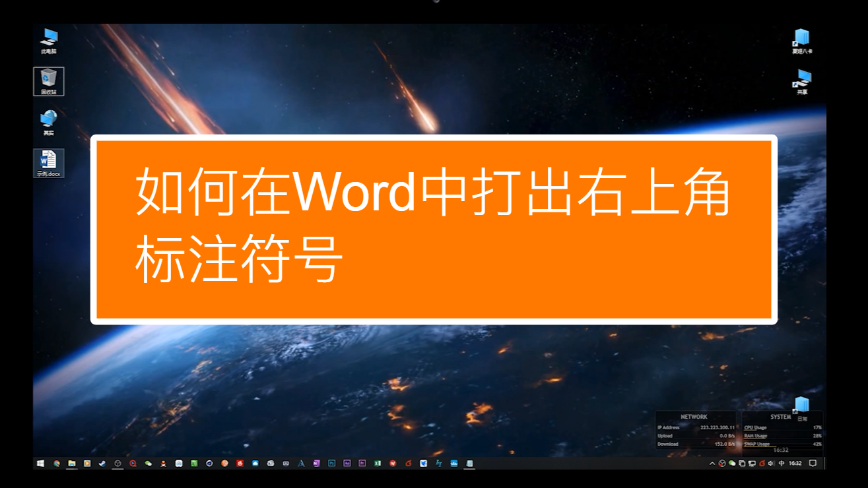Select the 示例.docx Word document icon

pyautogui.click(x=48, y=164)
